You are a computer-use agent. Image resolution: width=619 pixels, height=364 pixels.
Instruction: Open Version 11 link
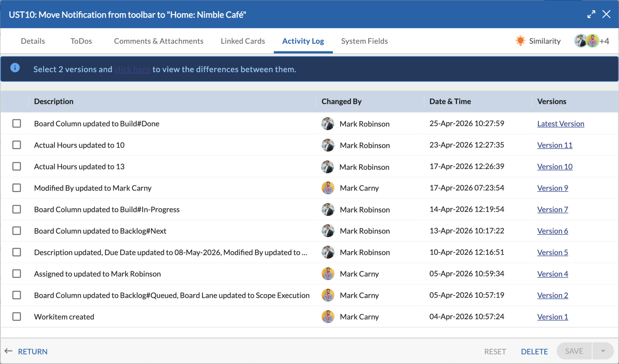click(555, 145)
